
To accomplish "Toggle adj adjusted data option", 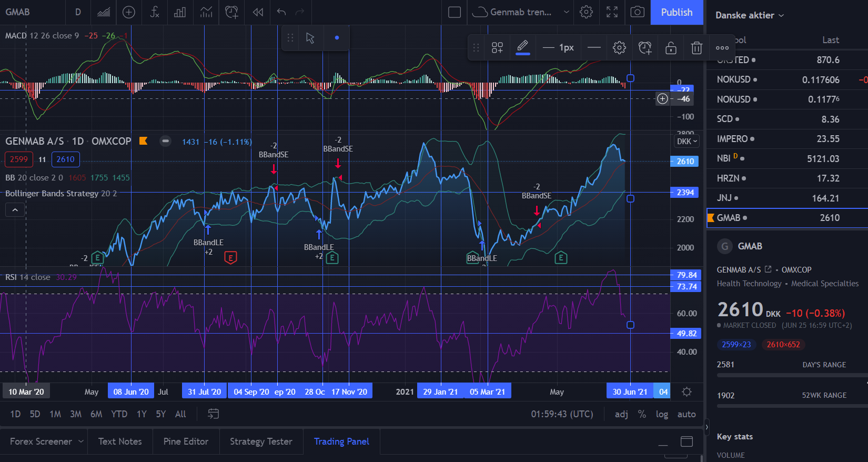I will pos(621,414).
